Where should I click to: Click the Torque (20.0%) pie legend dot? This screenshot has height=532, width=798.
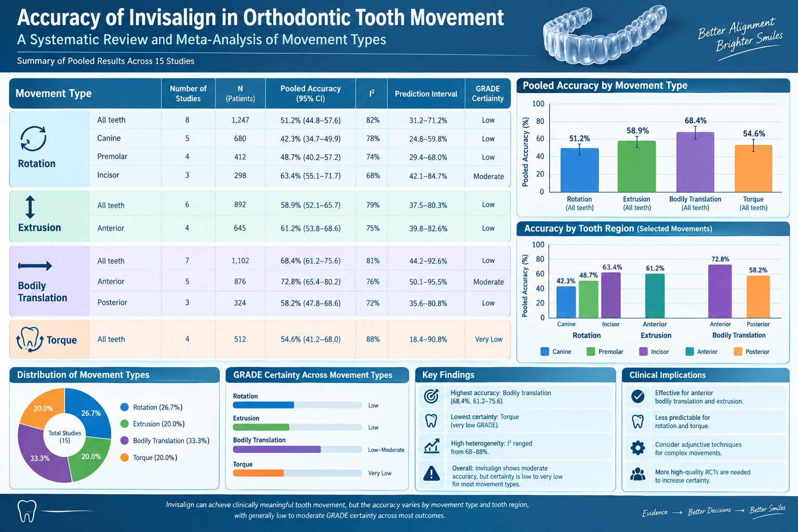pyautogui.click(x=124, y=458)
